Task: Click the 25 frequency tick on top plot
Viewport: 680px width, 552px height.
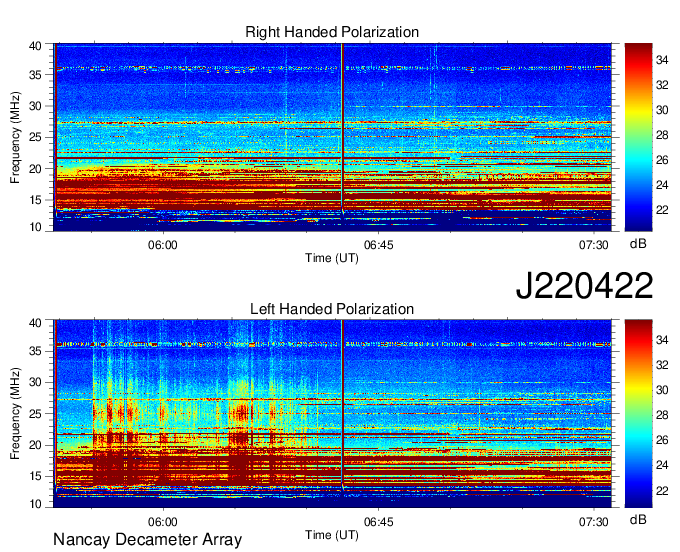Action: tap(35, 137)
